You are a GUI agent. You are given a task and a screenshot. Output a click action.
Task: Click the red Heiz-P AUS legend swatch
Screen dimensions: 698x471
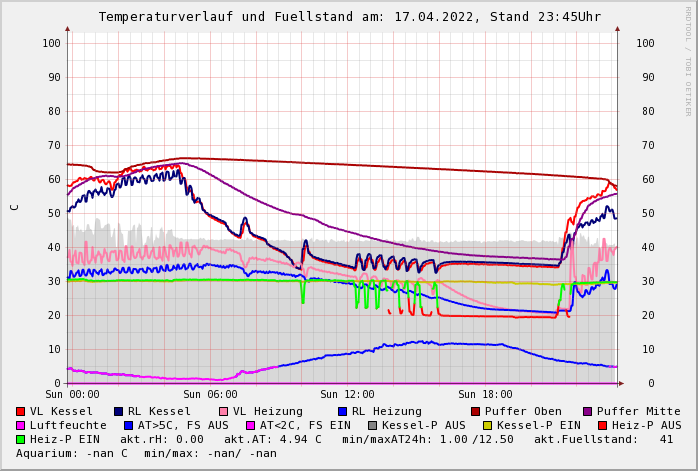(x=601, y=425)
